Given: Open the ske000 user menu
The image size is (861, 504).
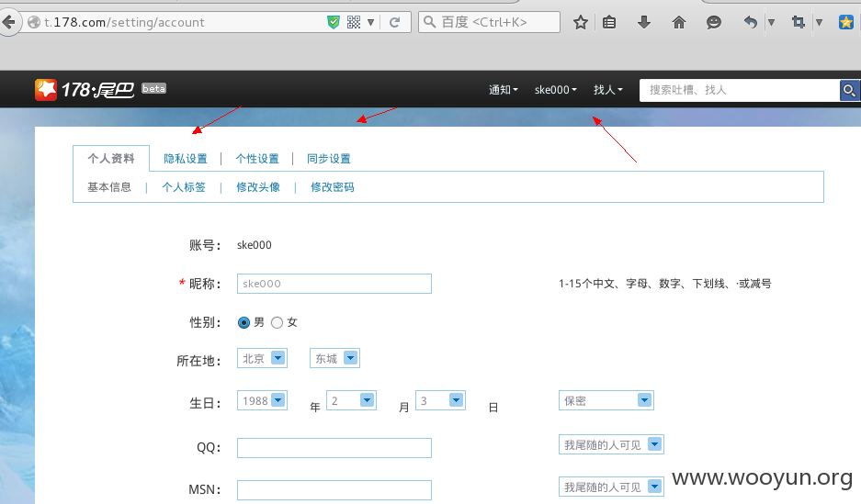Looking at the screenshot, I should (556, 89).
